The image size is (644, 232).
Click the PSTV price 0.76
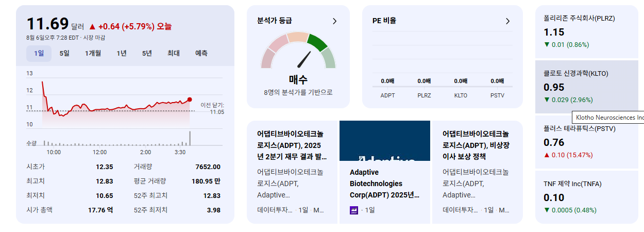click(554, 142)
